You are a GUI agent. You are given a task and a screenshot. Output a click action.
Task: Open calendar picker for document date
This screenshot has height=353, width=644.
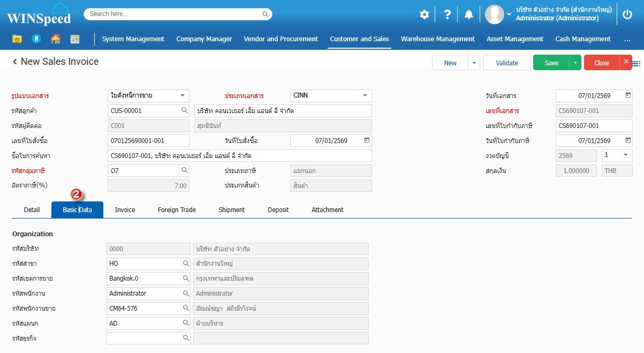[x=627, y=96]
